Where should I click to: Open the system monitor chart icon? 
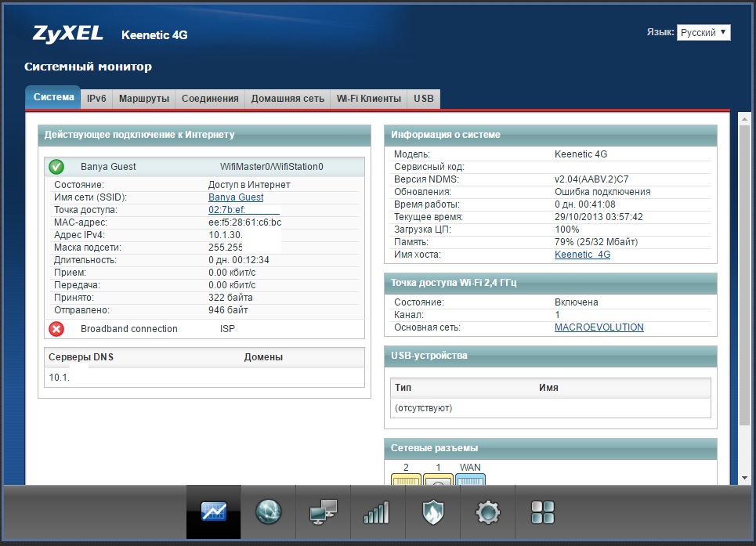tap(213, 512)
